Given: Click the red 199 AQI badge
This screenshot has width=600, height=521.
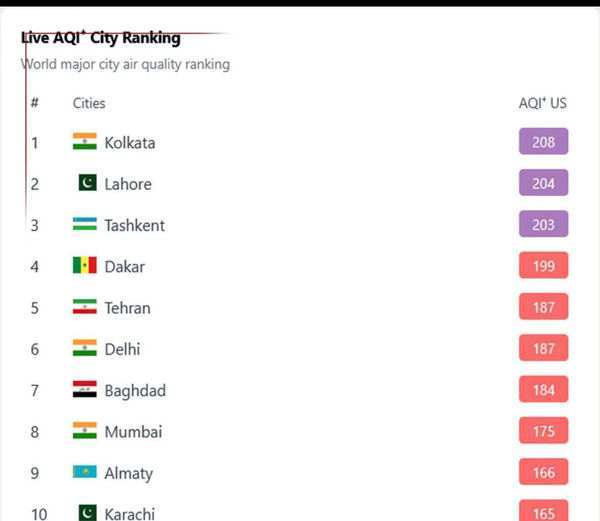Looking at the screenshot, I should (x=543, y=266).
